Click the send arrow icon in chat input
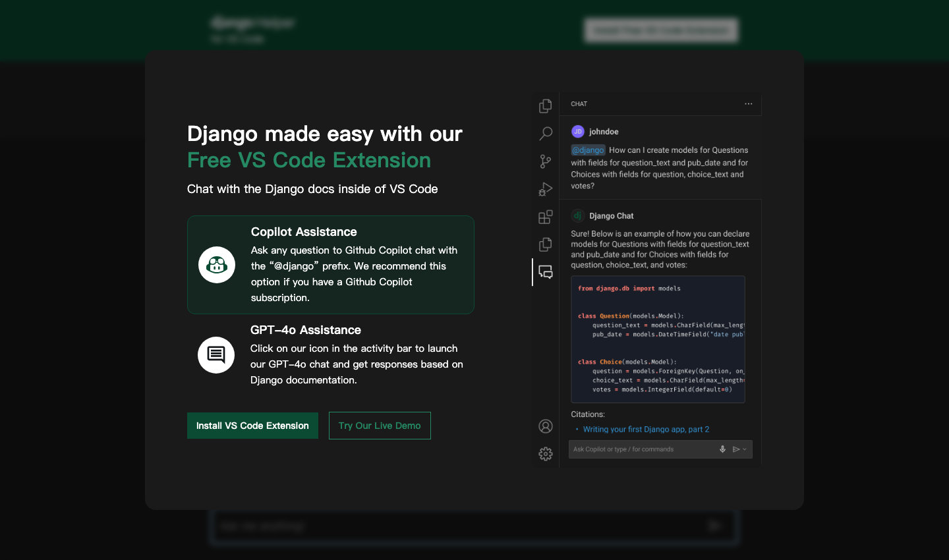The height and width of the screenshot is (560, 949). 736,449
